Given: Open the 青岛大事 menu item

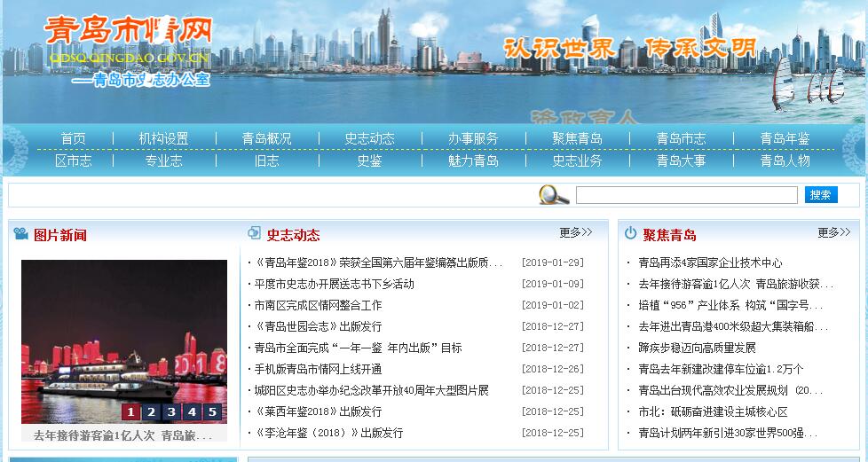Looking at the screenshot, I should point(681,161).
